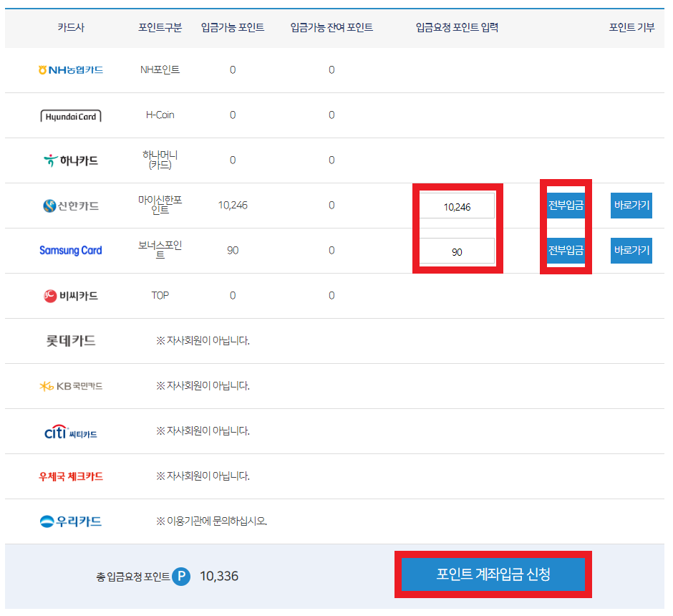Image resolution: width=673 pixels, height=616 pixels.
Task: Click the 우리카드 logo
Action: point(71,521)
